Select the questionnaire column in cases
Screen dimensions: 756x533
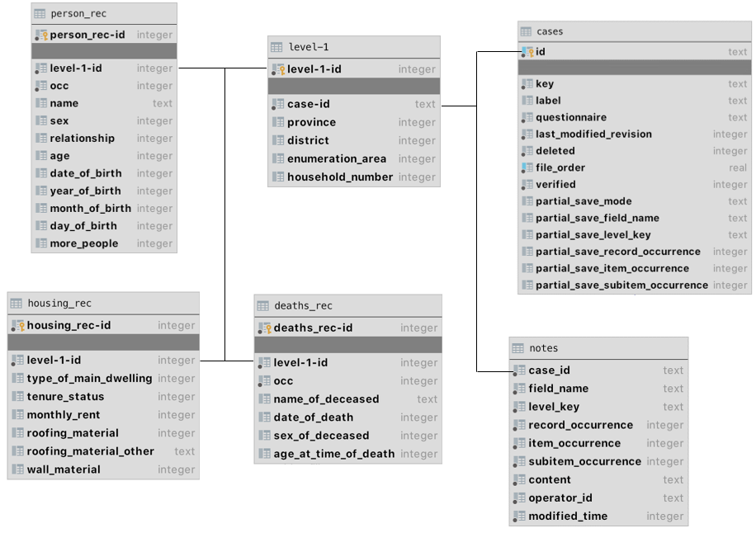pyautogui.click(x=570, y=117)
